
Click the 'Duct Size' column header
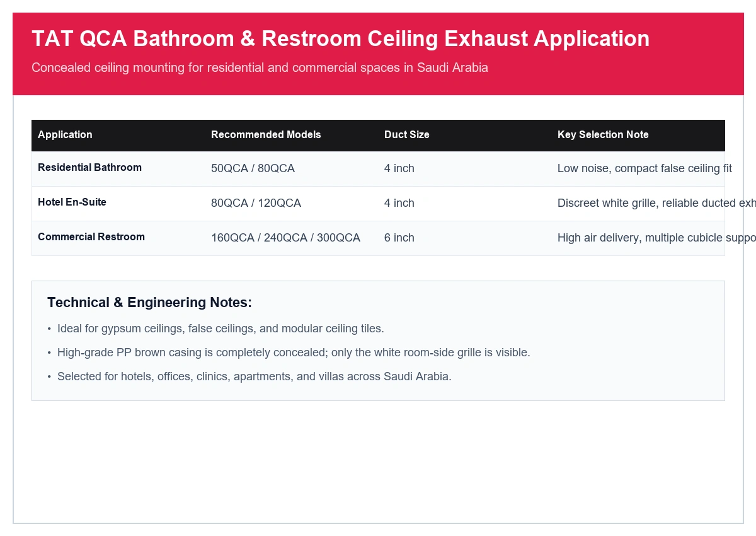[x=407, y=134]
